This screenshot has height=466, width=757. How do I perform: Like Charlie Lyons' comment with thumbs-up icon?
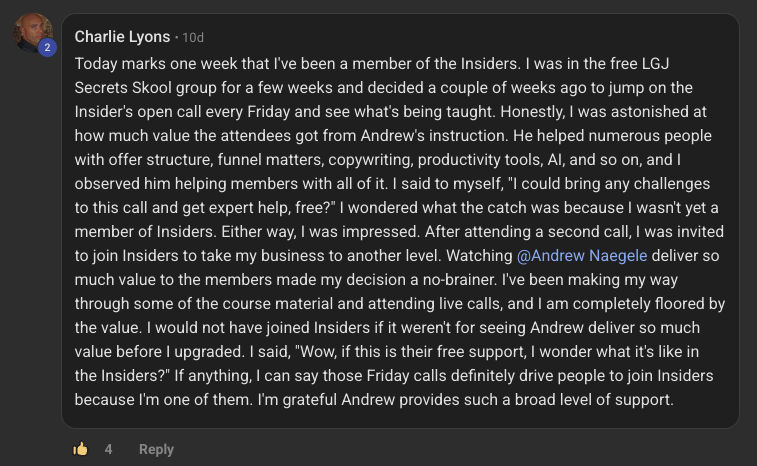81,449
